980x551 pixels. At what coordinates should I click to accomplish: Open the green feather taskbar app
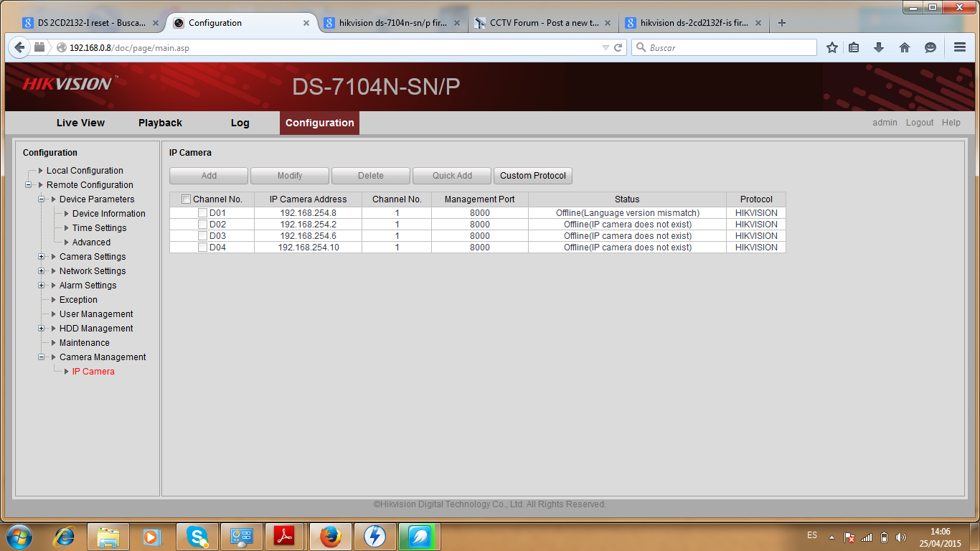[419, 537]
